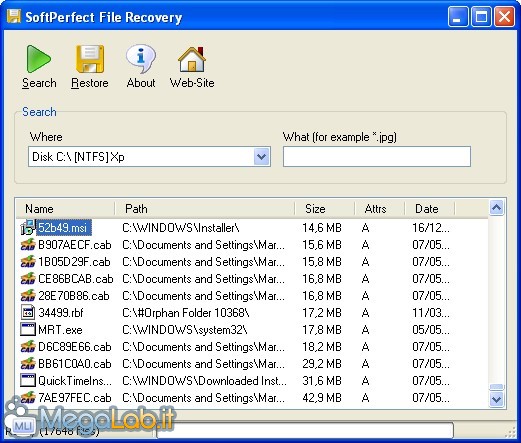Image resolution: width=521 pixels, height=443 pixels.
Task: Click the MRT.exe application icon
Action: (28, 330)
